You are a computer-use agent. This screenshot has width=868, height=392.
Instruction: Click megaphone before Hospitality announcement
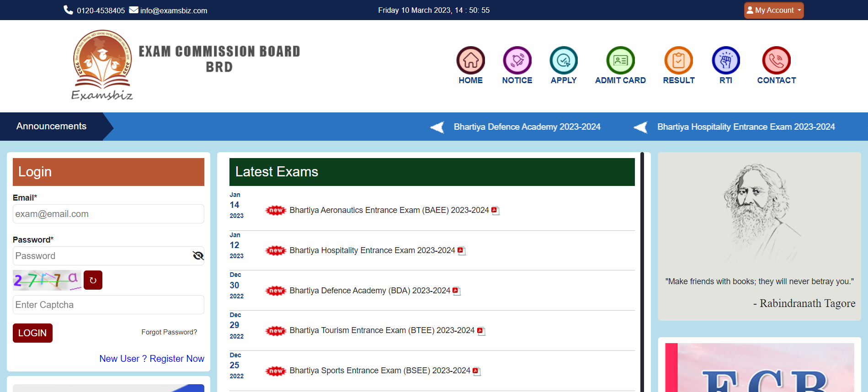(640, 127)
